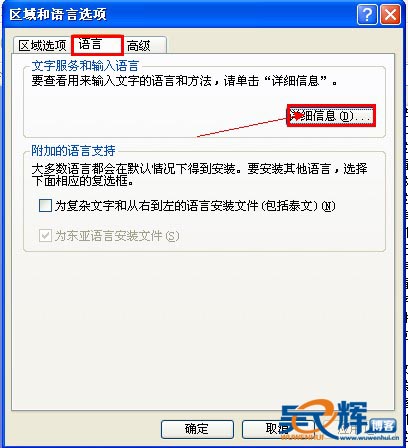Click the question mark help icon
This screenshot has height=448, width=408.
coord(367,15)
